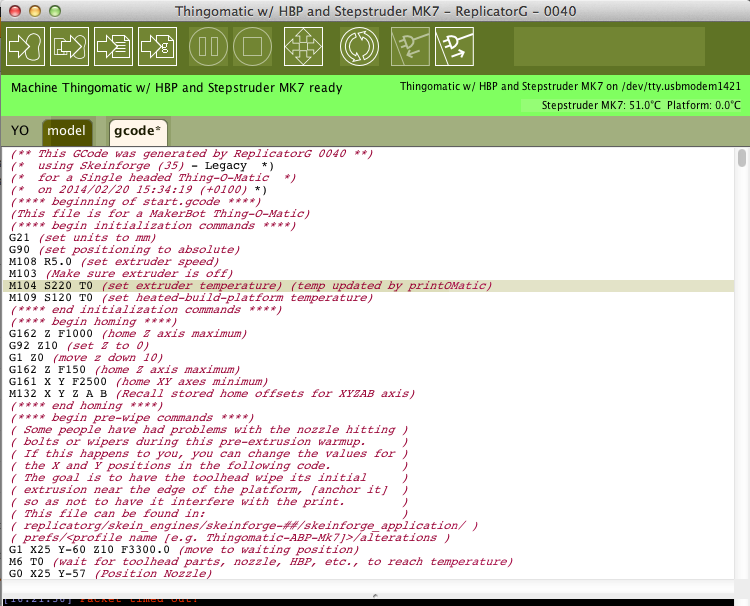
Task: Click the vertical scrollbar thumb in editor
Action: click(742, 158)
